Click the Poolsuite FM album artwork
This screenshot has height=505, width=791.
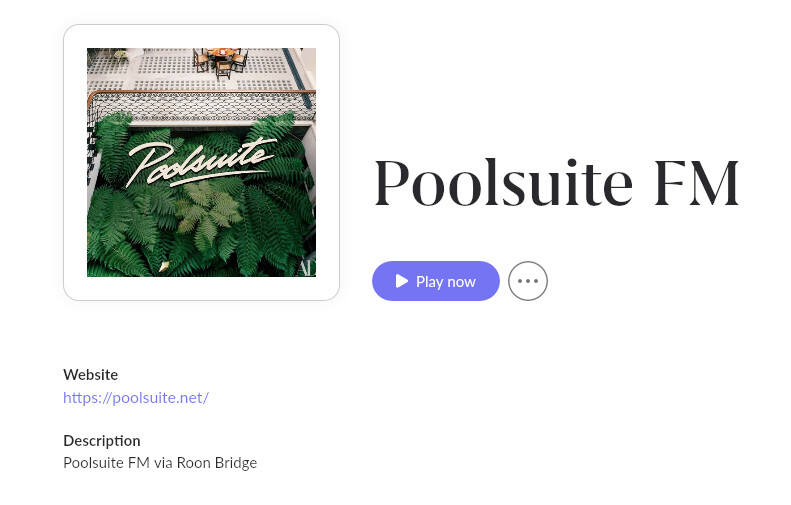click(201, 162)
